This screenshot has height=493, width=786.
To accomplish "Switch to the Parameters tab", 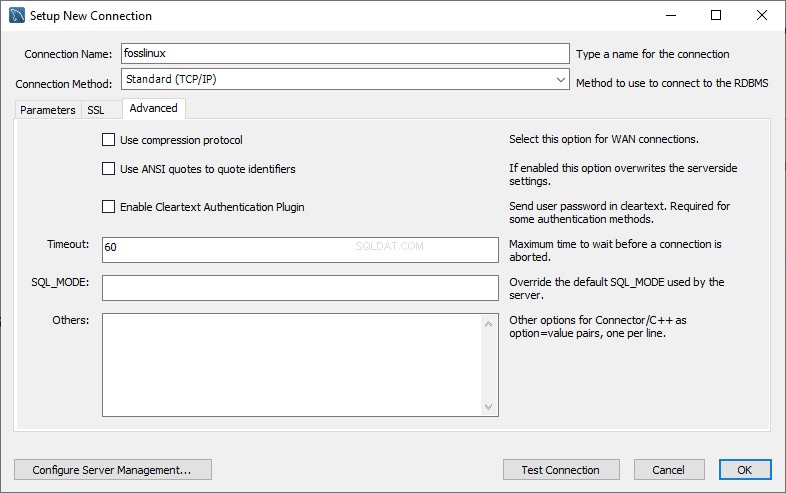I will point(48,110).
